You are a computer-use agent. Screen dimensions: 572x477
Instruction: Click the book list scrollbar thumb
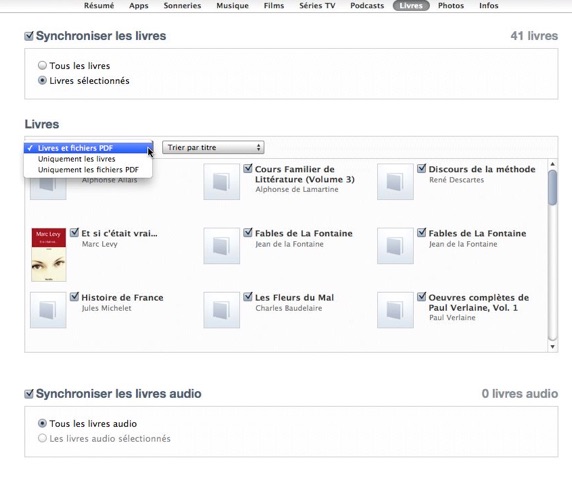pyautogui.click(x=553, y=187)
